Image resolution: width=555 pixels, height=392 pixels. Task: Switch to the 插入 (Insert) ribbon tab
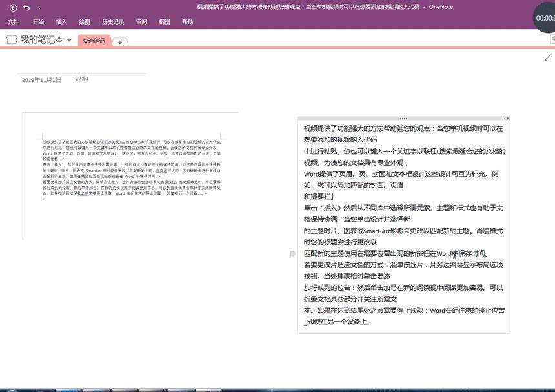tap(61, 21)
